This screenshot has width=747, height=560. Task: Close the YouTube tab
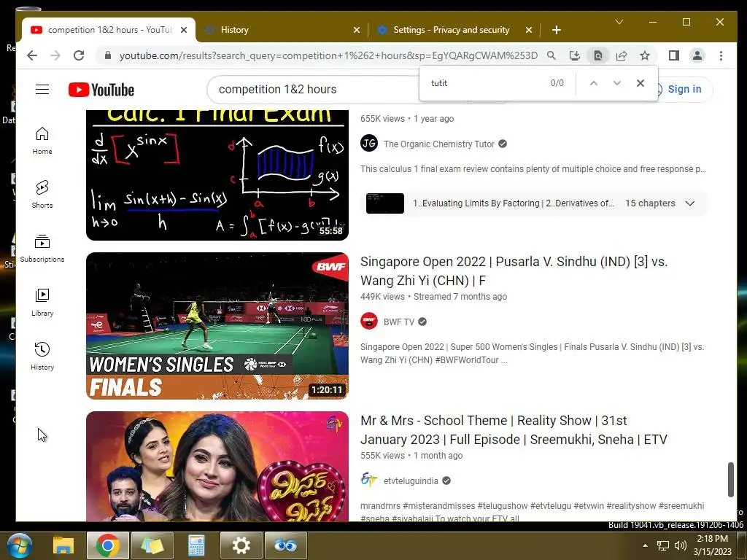pyautogui.click(x=184, y=30)
